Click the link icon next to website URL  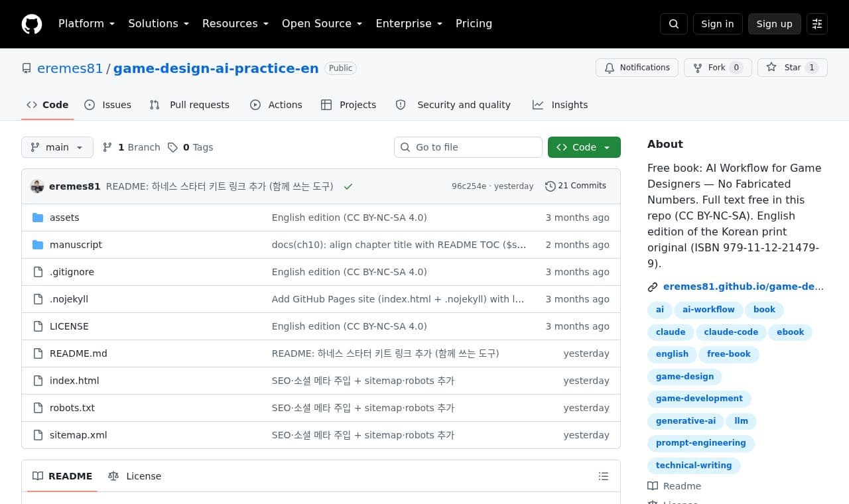tap(653, 287)
